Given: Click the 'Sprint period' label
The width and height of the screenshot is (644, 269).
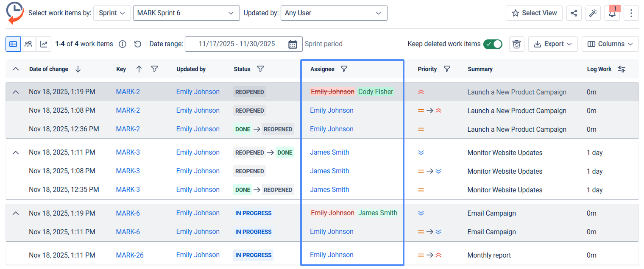Looking at the screenshot, I should coord(323,44).
